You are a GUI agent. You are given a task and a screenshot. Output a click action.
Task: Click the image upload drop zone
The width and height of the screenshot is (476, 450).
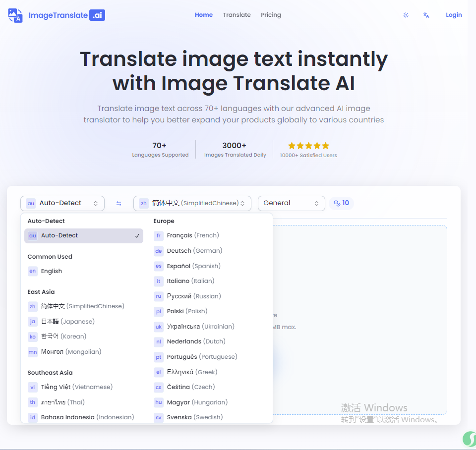coord(360,320)
